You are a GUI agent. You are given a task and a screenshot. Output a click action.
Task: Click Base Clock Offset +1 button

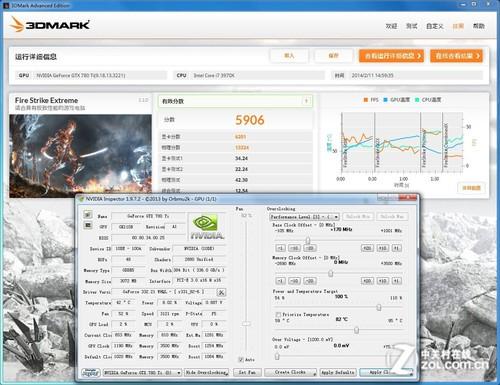396,248
